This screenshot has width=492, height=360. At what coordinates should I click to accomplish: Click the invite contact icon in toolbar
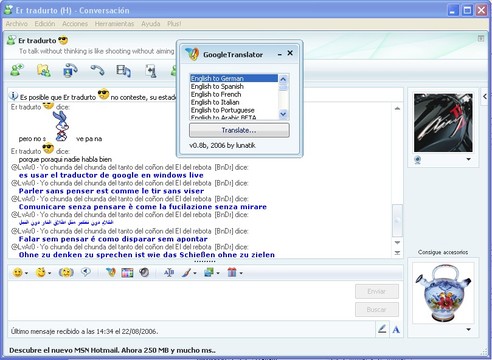click(x=17, y=70)
